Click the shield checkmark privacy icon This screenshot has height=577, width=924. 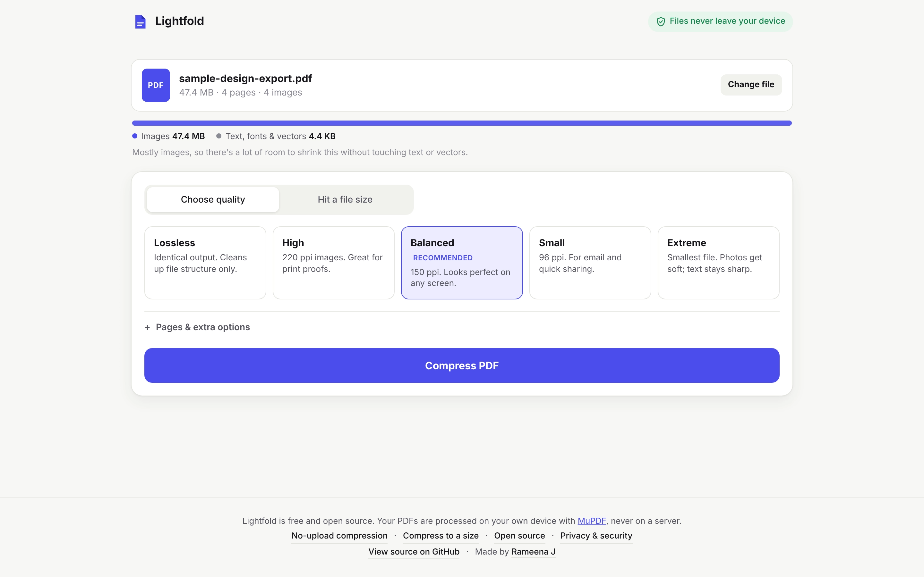[661, 22]
